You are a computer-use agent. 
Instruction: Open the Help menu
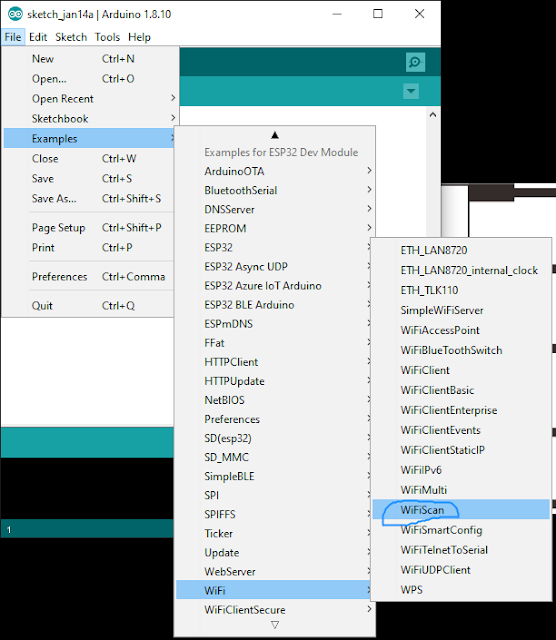[139, 37]
